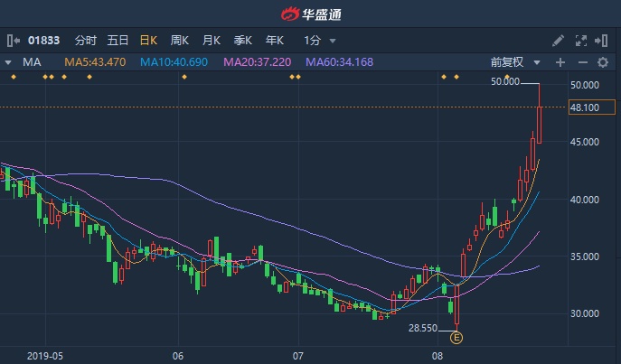
Task: Switch to 五日 chart tab
Action: pos(118,41)
